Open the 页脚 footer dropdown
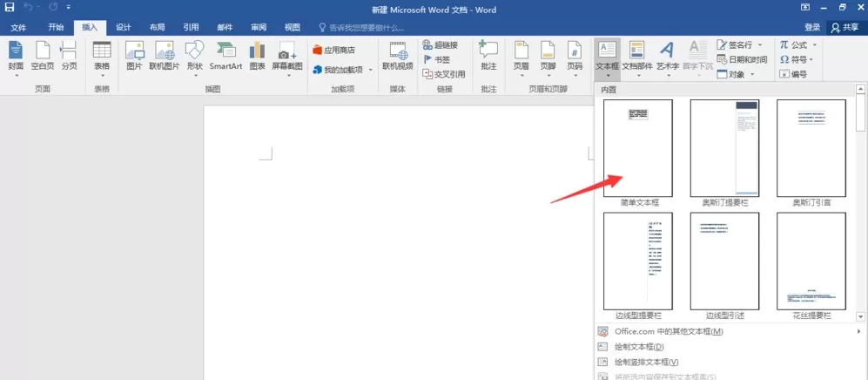This screenshot has width=868, height=380. point(548,58)
